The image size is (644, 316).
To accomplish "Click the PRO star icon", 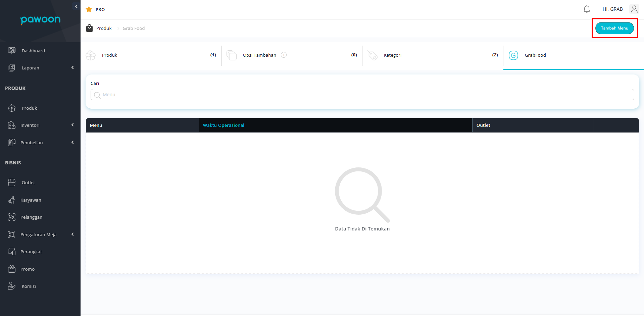I will pos(89,9).
